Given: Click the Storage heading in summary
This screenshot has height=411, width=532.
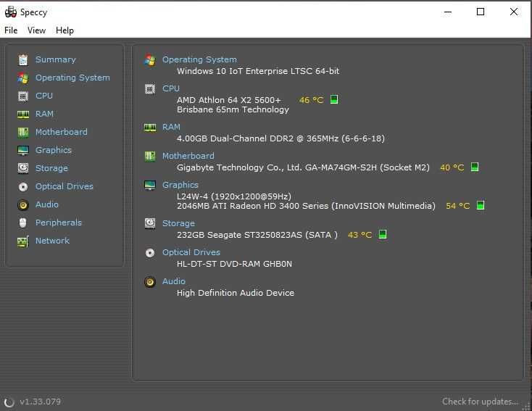Looking at the screenshot, I should tap(178, 223).
